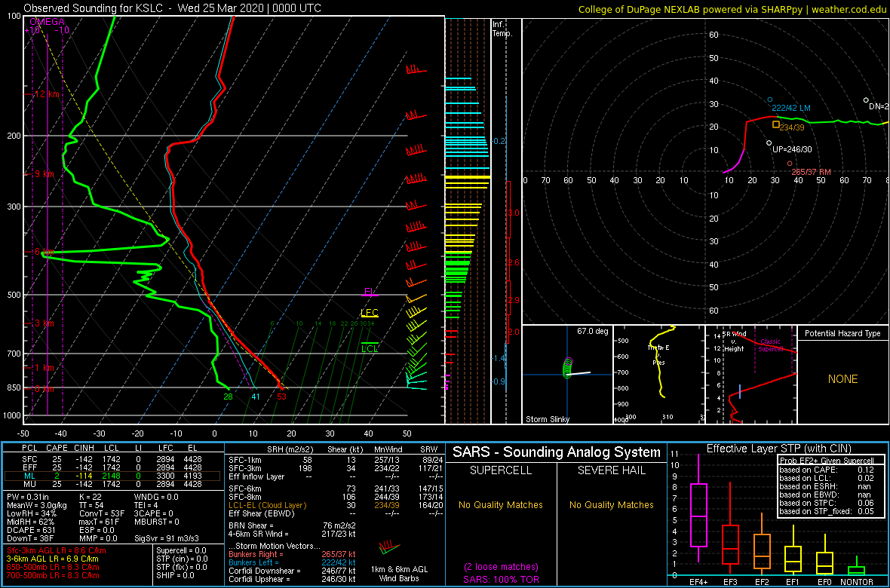Click the NONE hazard type text
The height and width of the screenshot is (588, 890).
(842, 379)
